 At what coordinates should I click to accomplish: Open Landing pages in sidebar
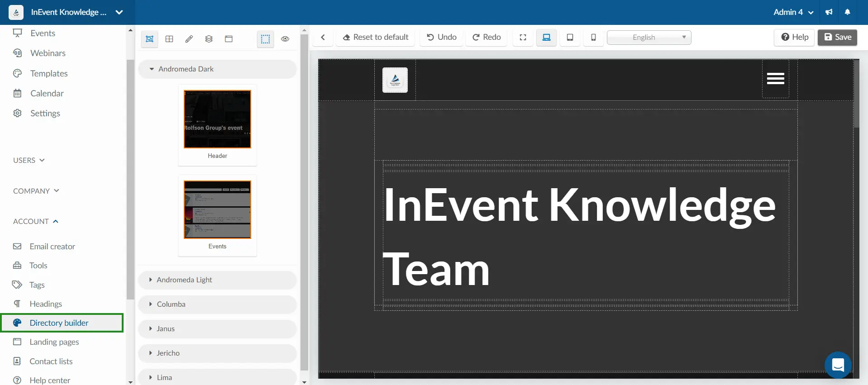click(54, 342)
